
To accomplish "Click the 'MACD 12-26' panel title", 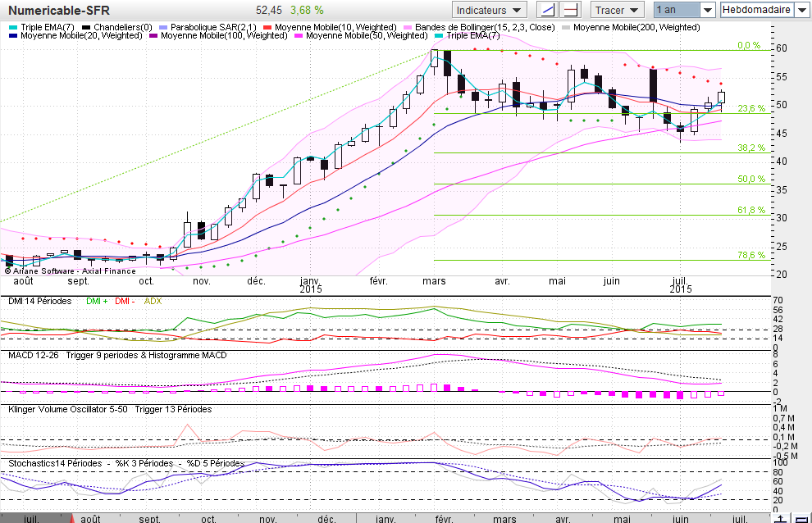I will point(34,355).
